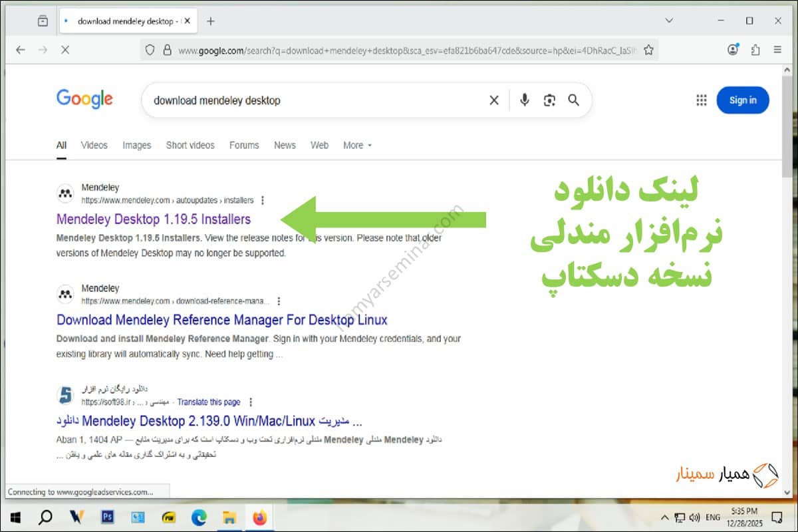This screenshot has height=532, width=798.
Task: Clear the Google search box text
Action: point(494,100)
